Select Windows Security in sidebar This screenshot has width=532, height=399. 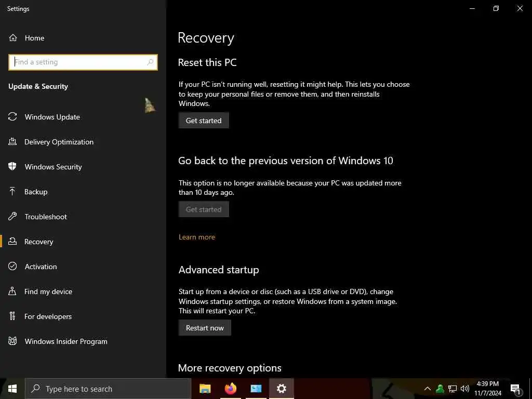coord(83,167)
